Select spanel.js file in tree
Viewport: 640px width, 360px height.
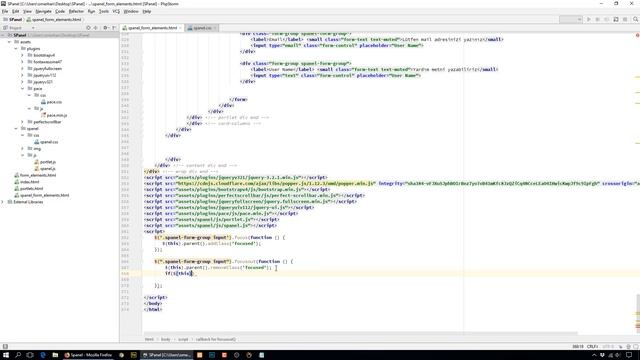pyautogui.click(x=44, y=169)
